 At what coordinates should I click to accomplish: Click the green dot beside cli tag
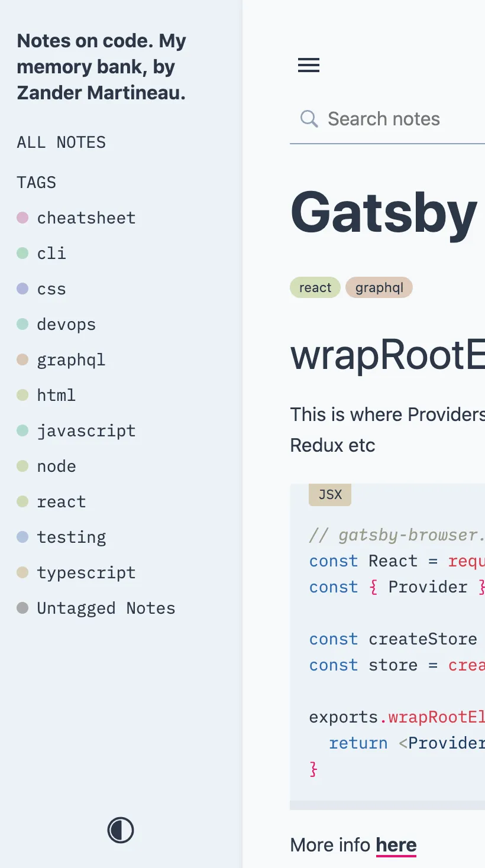click(22, 252)
